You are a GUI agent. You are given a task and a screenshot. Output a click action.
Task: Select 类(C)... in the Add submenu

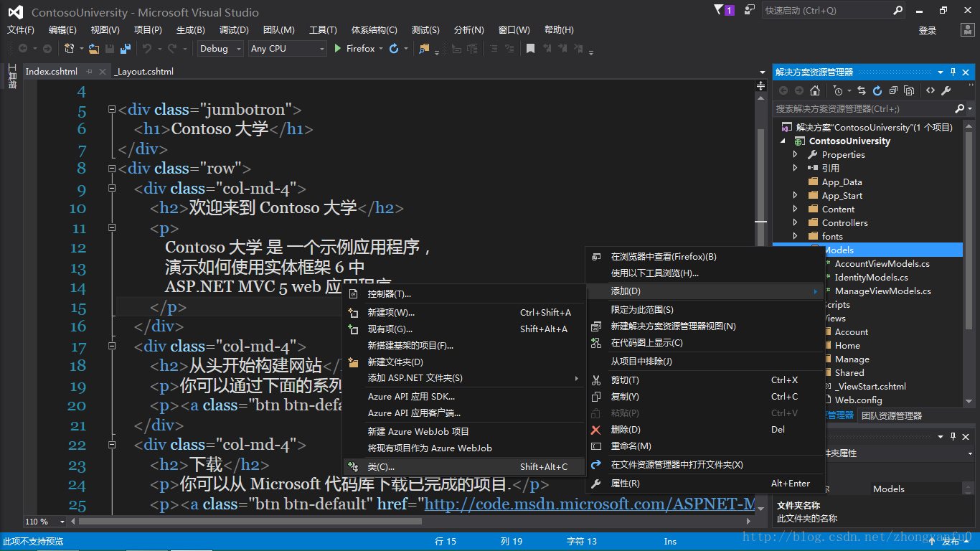(x=464, y=466)
